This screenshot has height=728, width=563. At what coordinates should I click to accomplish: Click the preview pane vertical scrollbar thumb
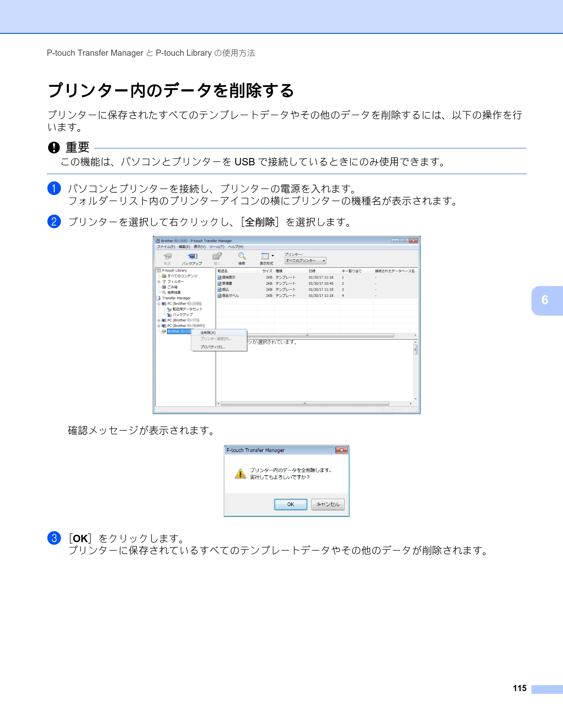(415, 350)
